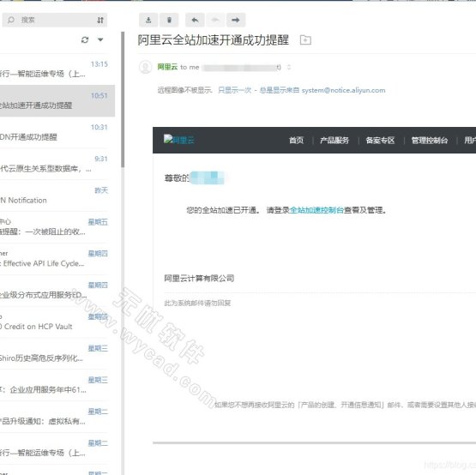476x475 pixels.
Task: Open the 星期二 智能运维专场 message
Action: pyautogui.click(x=57, y=448)
